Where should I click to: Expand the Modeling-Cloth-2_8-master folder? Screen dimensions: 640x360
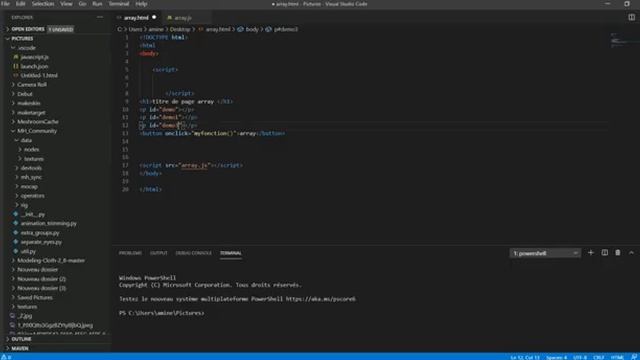(51, 260)
